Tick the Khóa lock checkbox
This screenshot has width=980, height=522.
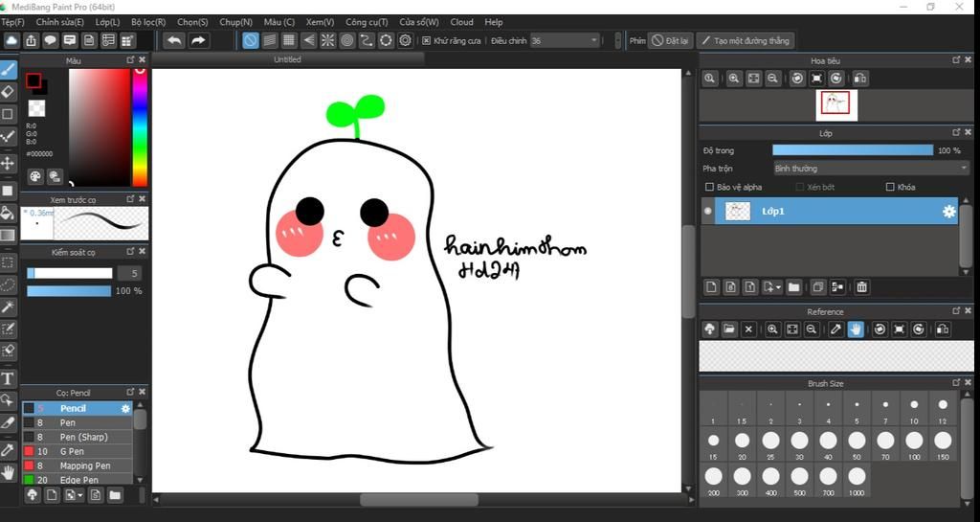click(890, 188)
